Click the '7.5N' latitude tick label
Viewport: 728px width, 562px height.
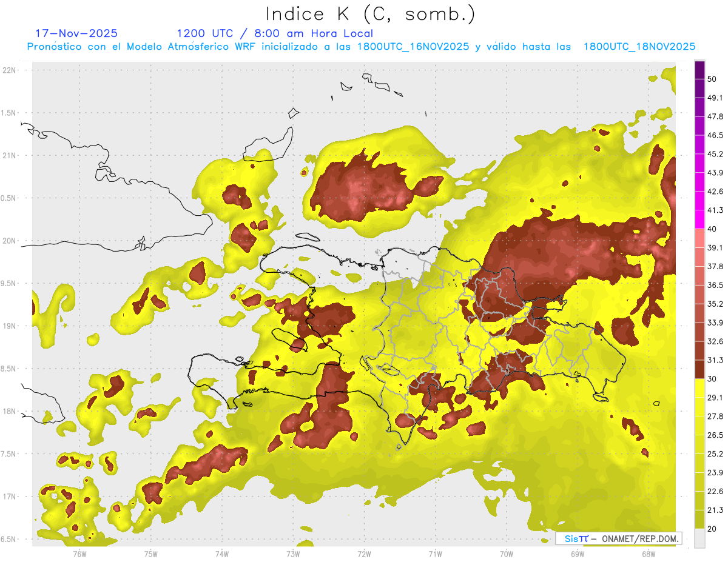pyautogui.click(x=8, y=454)
